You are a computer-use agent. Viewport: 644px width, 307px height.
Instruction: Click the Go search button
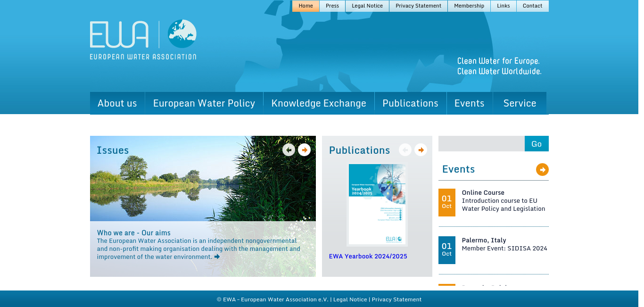pos(537,144)
